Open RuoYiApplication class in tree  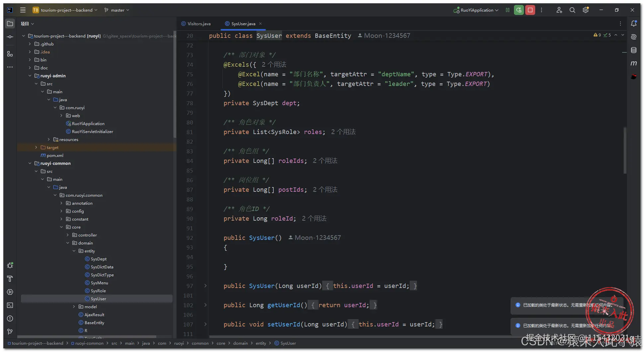[x=85, y=123]
